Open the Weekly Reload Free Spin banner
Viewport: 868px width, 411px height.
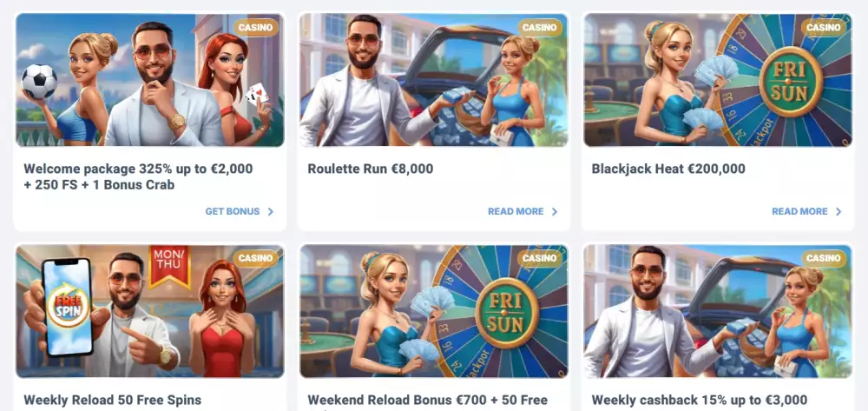click(x=150, y=311)
